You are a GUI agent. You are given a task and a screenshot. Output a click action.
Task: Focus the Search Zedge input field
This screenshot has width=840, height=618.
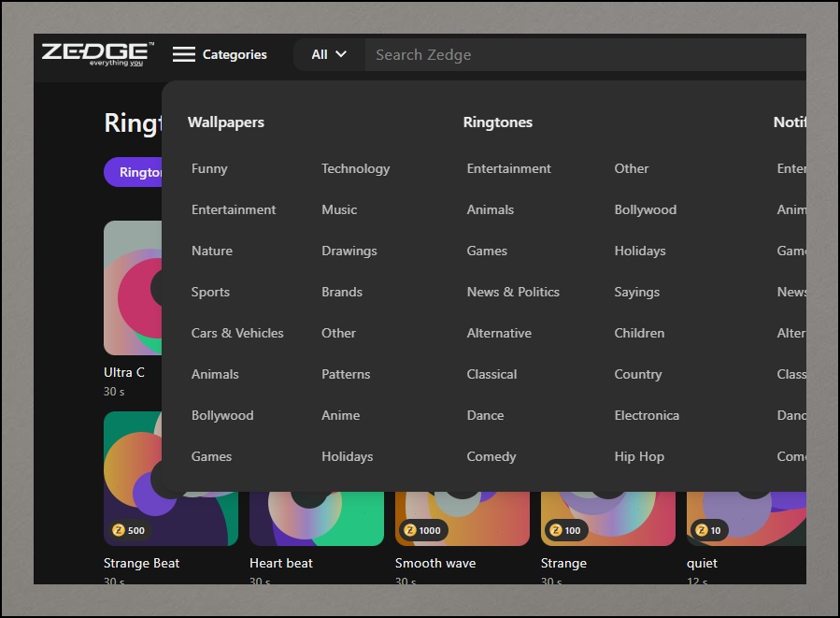(x=585, y=54)
